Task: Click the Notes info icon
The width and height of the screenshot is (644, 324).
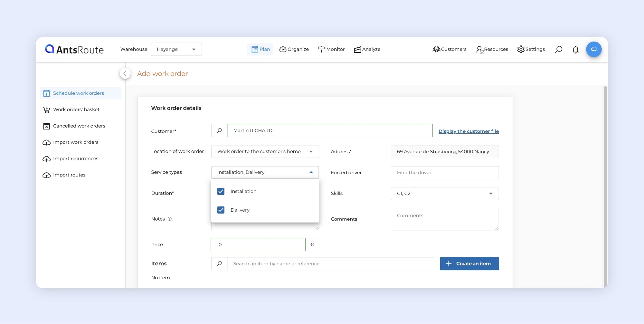Action: click(x=170, y=219)
